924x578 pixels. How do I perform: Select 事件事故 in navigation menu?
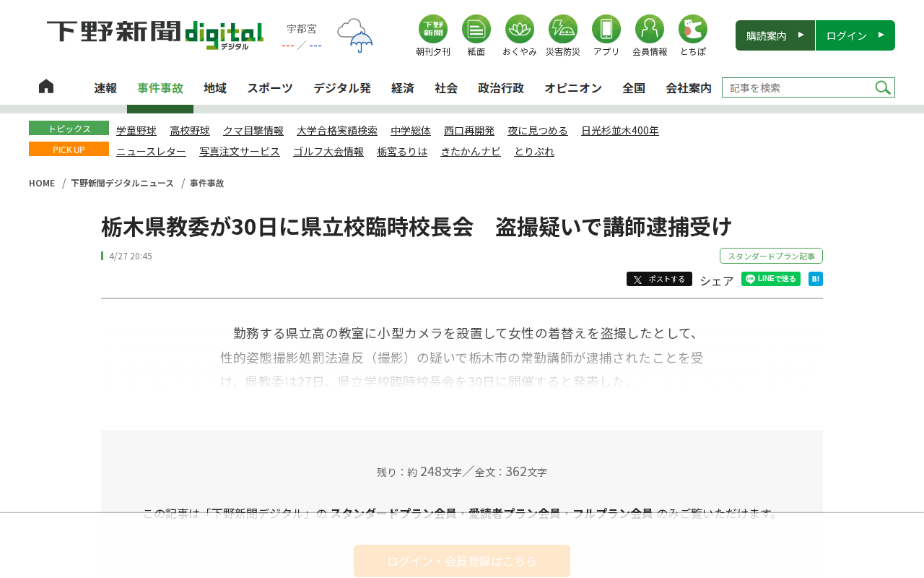(160, 87)
